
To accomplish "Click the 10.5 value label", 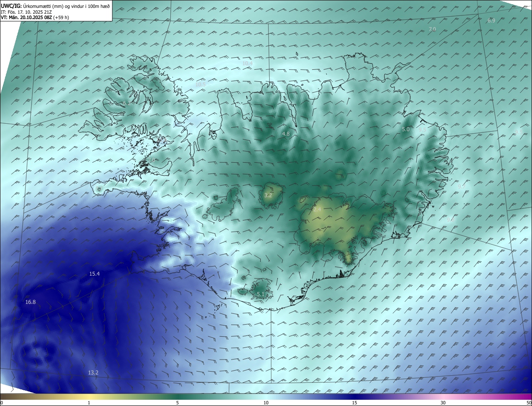I will pos(200,84).
